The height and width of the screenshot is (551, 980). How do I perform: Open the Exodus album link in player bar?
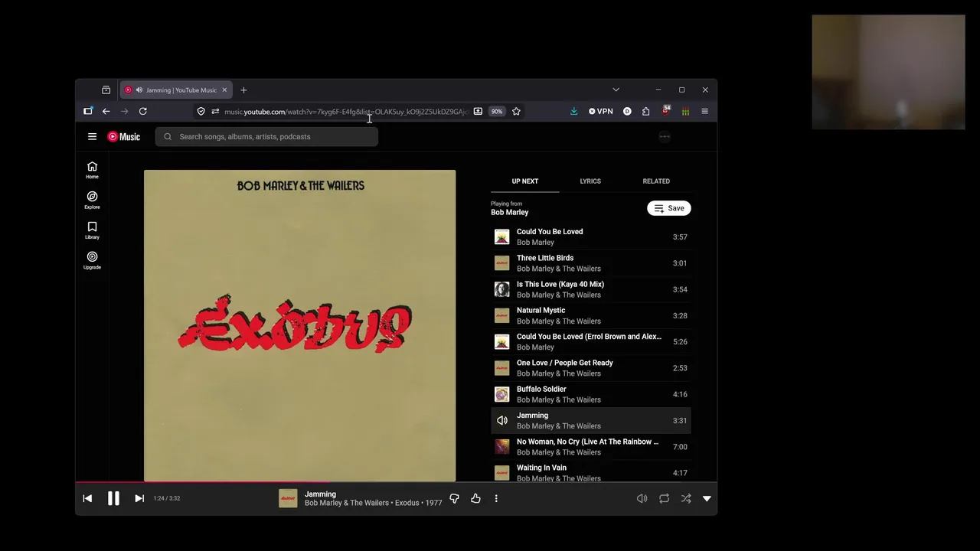pyautogui.click(x=407, y=503)
